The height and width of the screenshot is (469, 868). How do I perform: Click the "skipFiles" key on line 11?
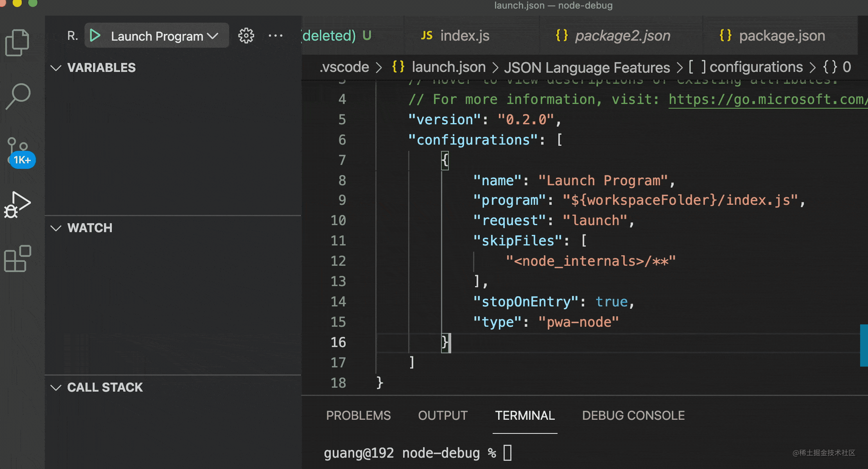tap(518, 241)
